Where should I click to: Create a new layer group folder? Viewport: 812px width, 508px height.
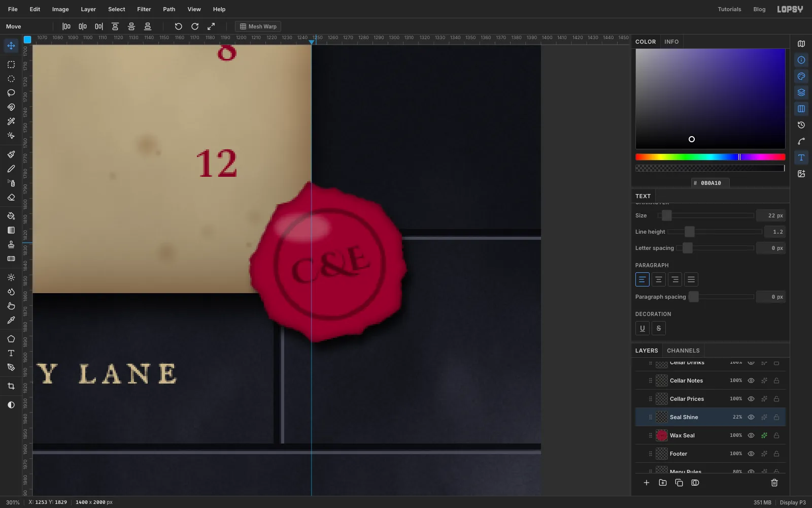click(x=663, y=483)
